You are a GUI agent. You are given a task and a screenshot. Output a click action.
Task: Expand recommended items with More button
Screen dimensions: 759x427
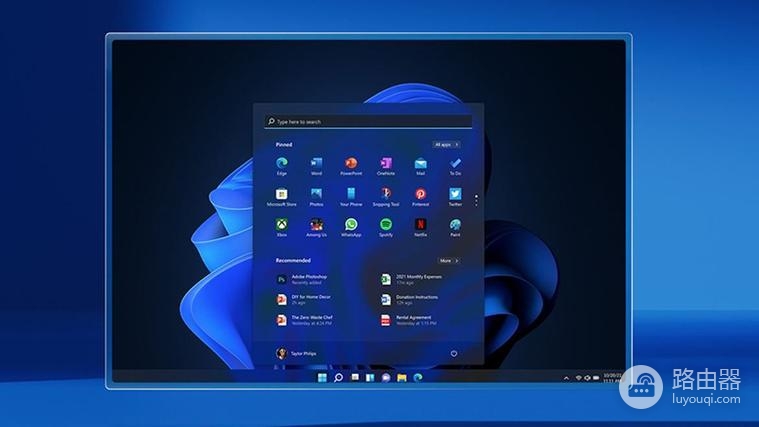(448, 260)
